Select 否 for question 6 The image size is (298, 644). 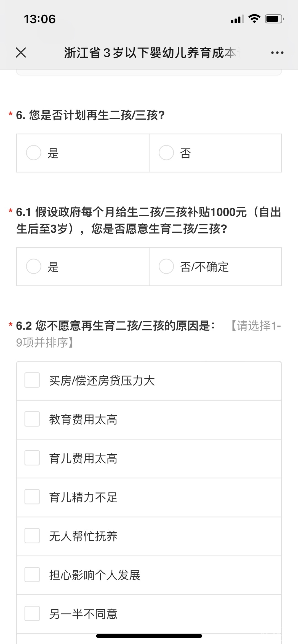tap(166, 153)
